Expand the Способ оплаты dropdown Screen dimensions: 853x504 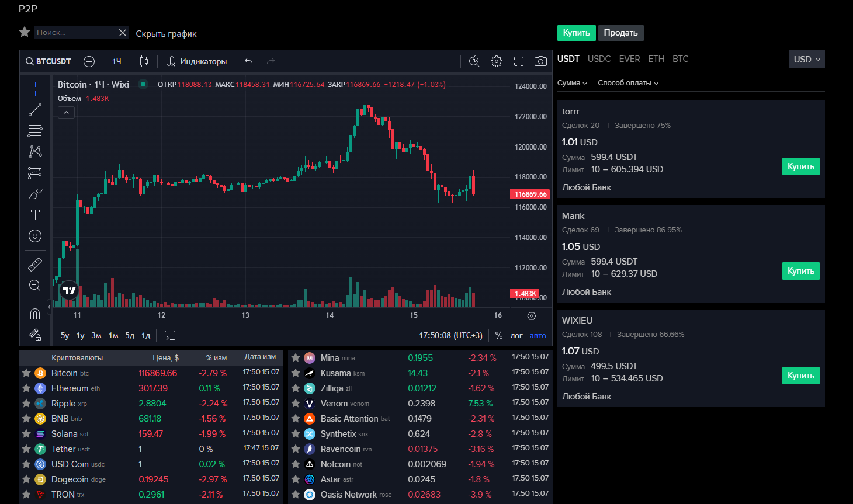pos(628,83)
